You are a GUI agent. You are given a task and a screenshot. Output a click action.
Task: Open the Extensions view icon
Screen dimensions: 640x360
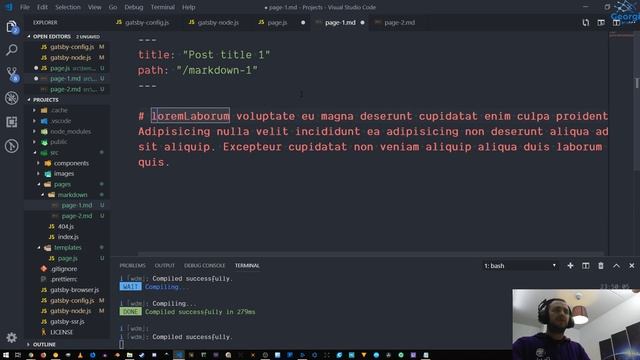(12, 122)
